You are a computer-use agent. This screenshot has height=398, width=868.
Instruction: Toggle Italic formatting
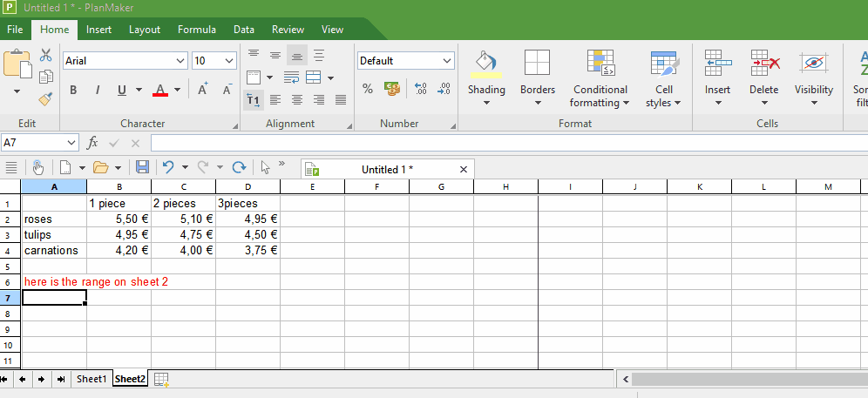(97, 90)
